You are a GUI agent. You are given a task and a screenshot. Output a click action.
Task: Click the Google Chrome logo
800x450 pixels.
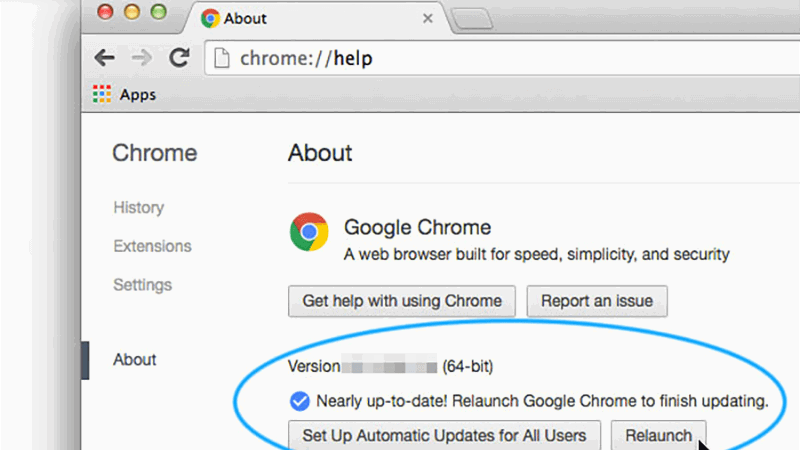[x=310, y=232]
